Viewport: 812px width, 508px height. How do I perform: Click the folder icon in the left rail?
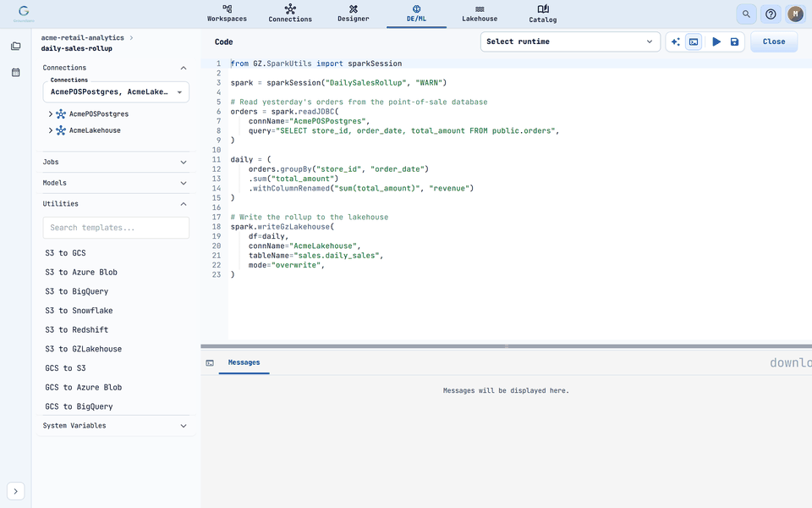pyautogui.click(x=15, y=46)
